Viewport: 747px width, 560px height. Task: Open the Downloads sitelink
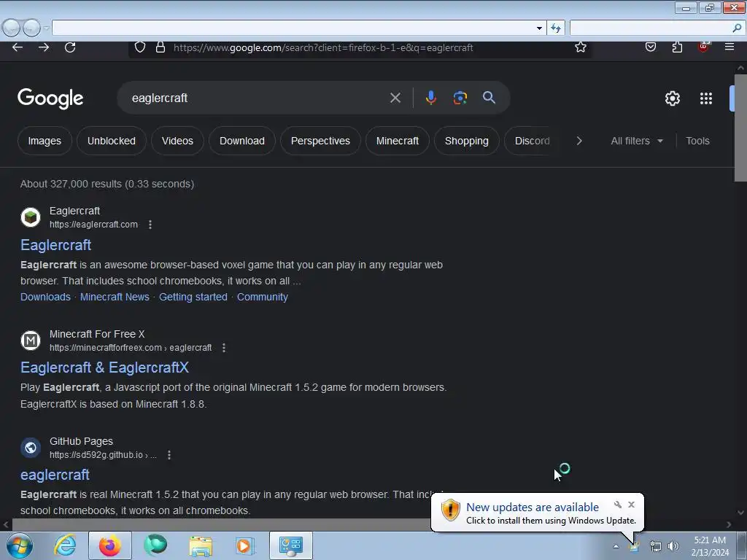45,297
